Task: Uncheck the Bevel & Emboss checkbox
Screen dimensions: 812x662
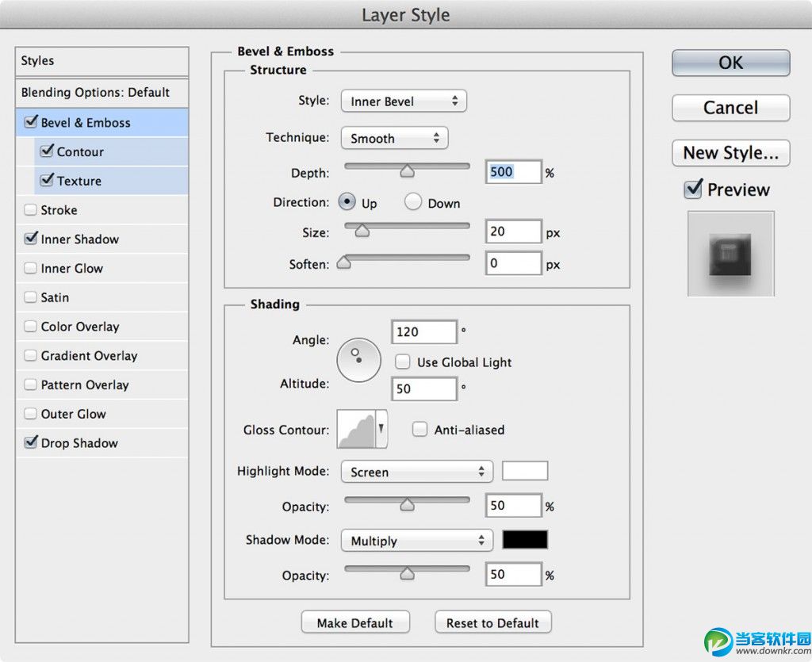Action: [31, 122]
